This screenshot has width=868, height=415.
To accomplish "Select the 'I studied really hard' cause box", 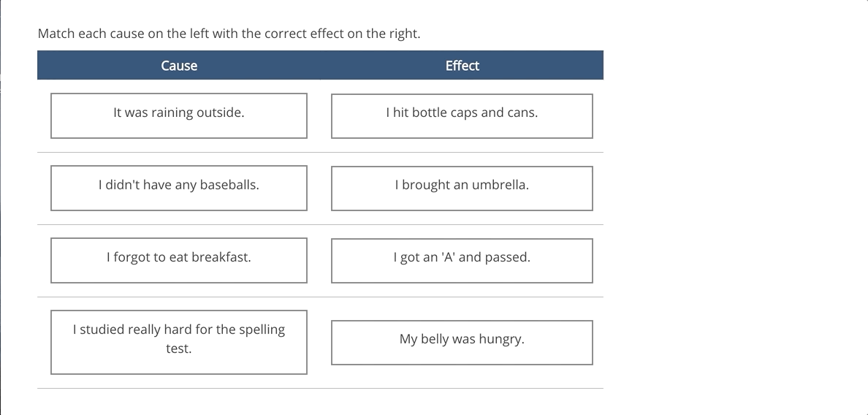I will 179,343.
